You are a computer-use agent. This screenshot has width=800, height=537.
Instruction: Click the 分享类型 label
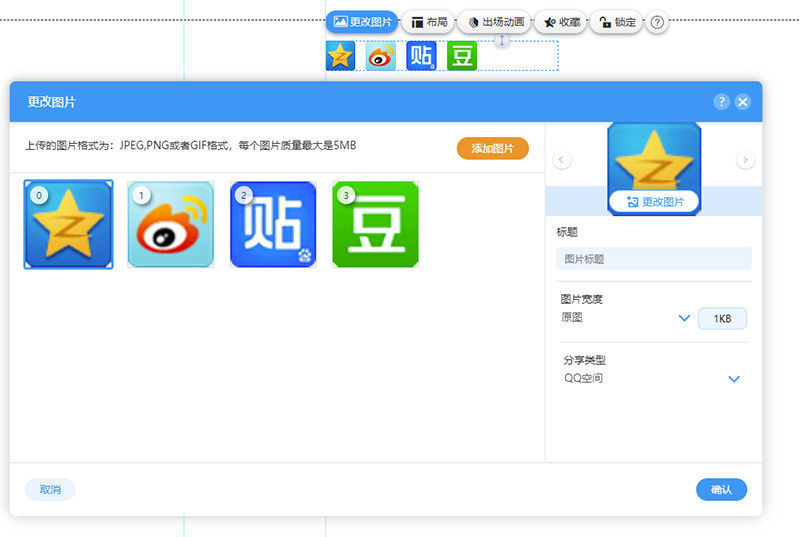[x=585, y=360]
